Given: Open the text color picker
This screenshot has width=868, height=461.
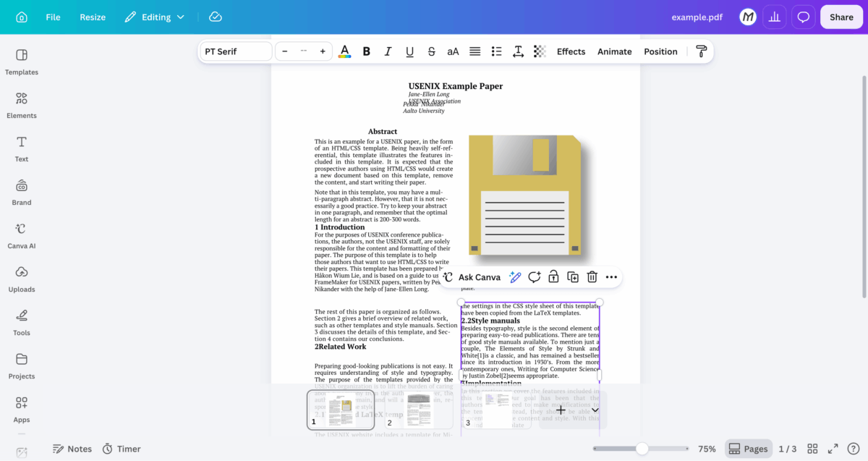Looking at the screenshot, I should (x=345, y=51).
